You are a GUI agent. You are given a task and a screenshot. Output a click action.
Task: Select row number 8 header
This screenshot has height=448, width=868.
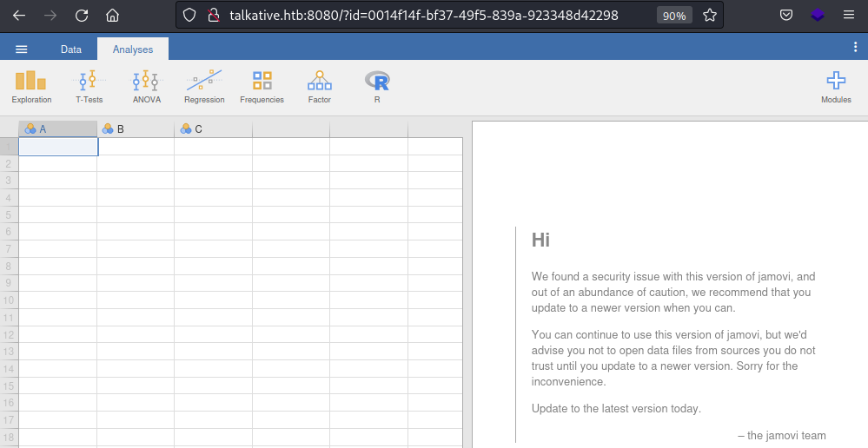point(9,266)
